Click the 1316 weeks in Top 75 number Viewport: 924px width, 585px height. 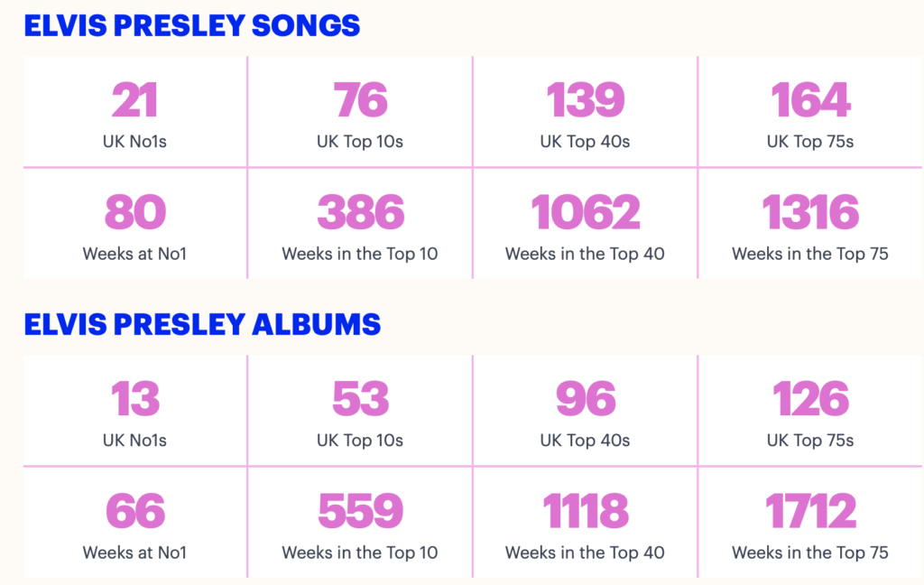pyautogui.click(x=810, y=212)
